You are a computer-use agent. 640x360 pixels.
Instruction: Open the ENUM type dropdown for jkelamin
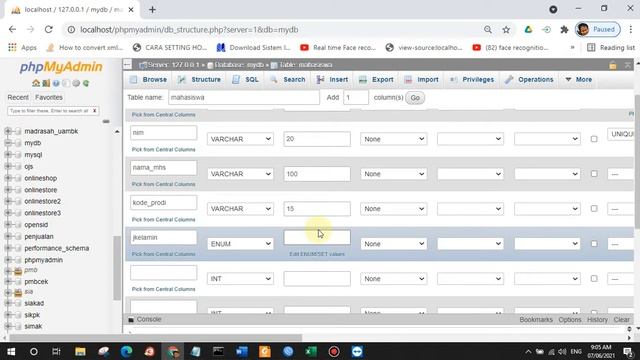pyautogui.click(x=240, y=244)
